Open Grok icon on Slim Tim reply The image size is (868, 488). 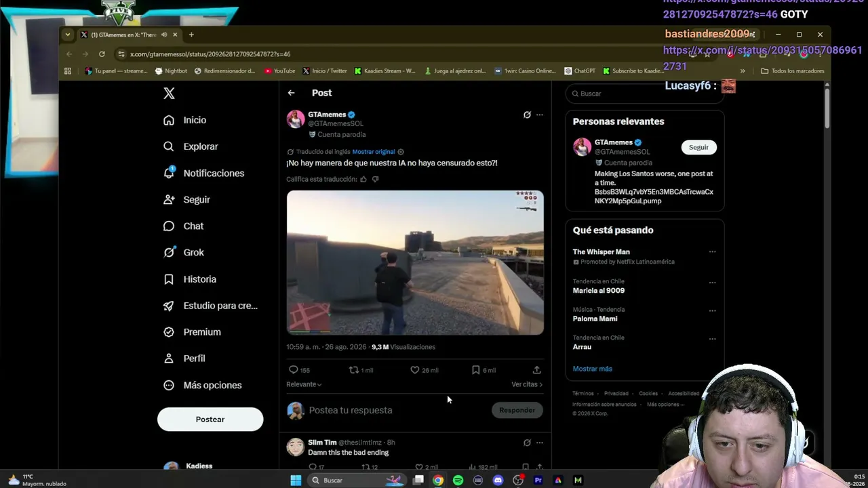click(527, 443)
